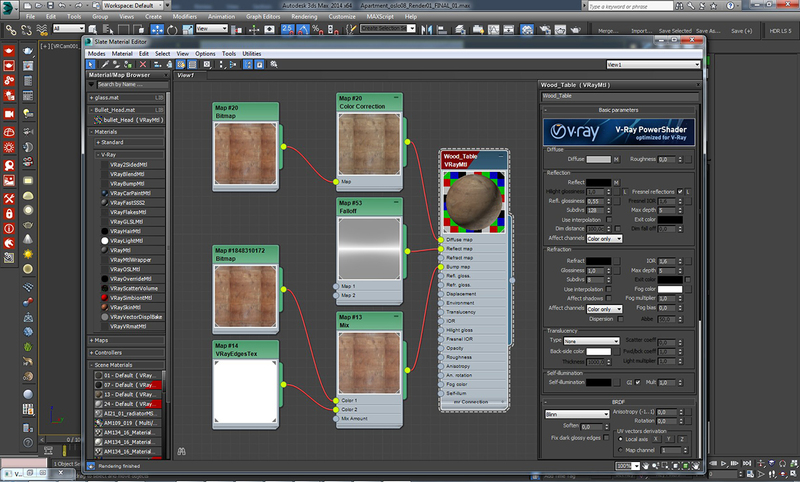Image resolution: width=800 pixels, height=482 pixels.
Task: Click the camera icon in left sidebar
Action: (x=9, y=114)
